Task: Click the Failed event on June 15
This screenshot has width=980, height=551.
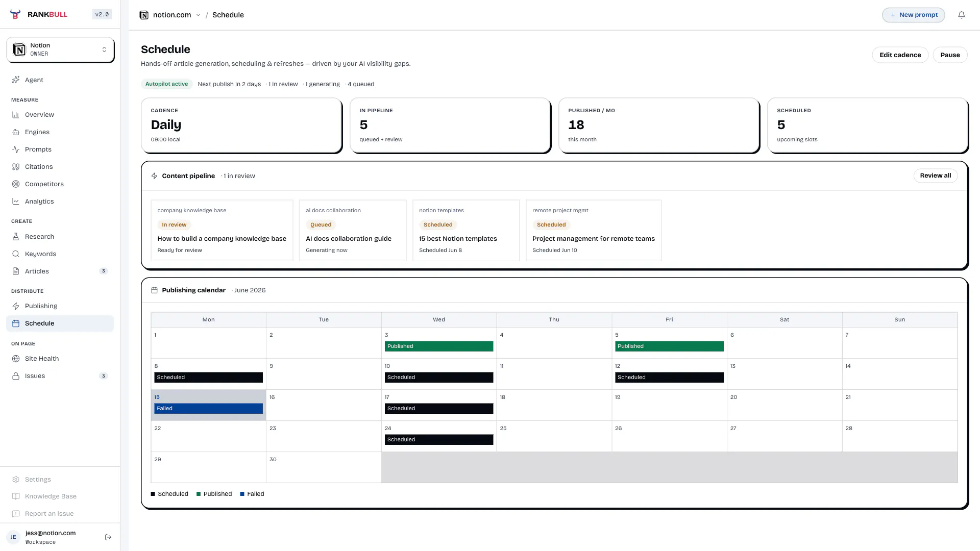Action: tap(209, 409)
